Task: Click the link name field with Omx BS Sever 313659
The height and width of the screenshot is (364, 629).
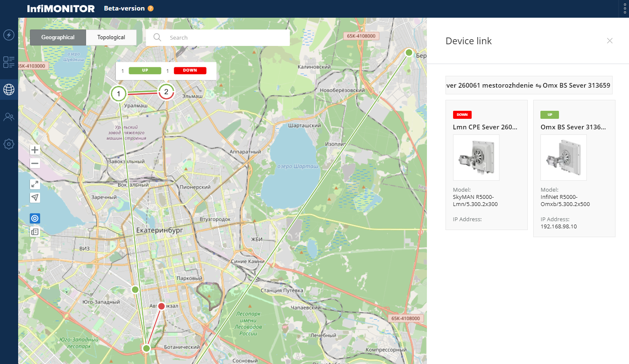Action: pyautogui.click(x=529, y=85)
